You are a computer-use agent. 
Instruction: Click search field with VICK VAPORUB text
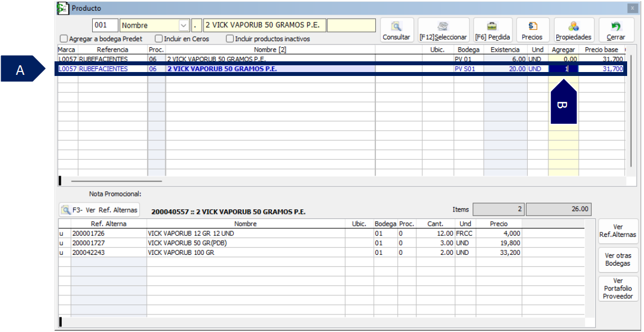(265, 25)
